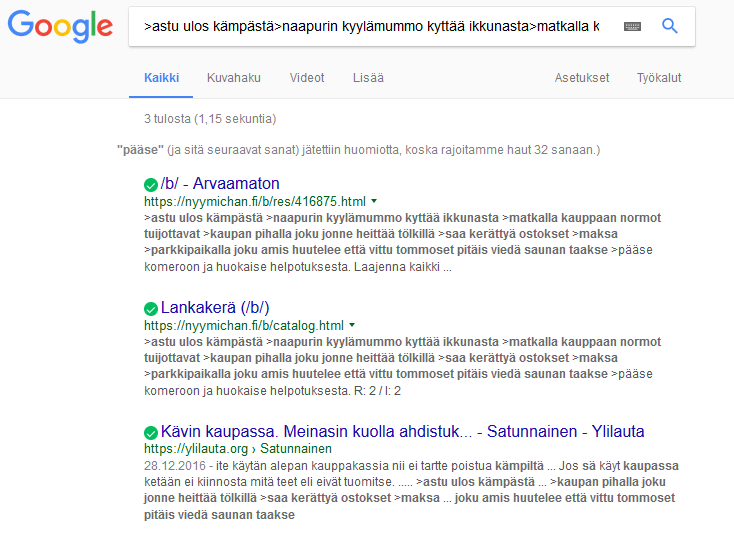
Task: Click green checkmark beside /b/ - Arvaamaton
Action: 151,184
